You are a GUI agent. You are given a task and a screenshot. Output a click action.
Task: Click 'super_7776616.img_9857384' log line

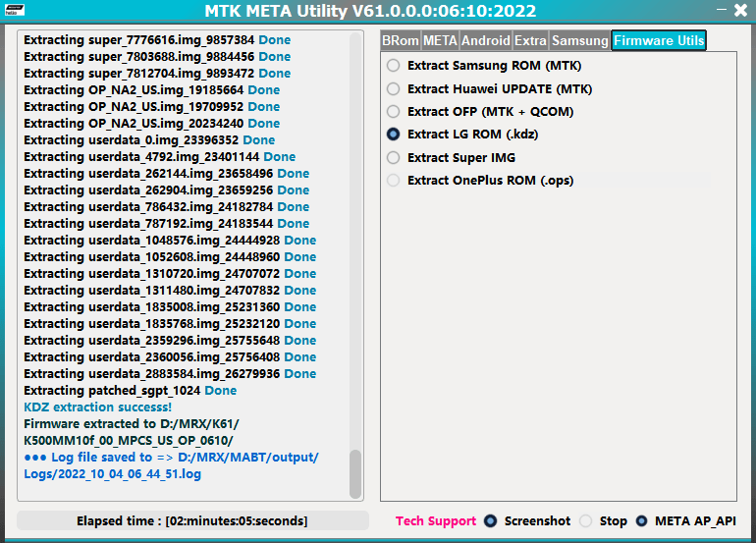(157, 40)
